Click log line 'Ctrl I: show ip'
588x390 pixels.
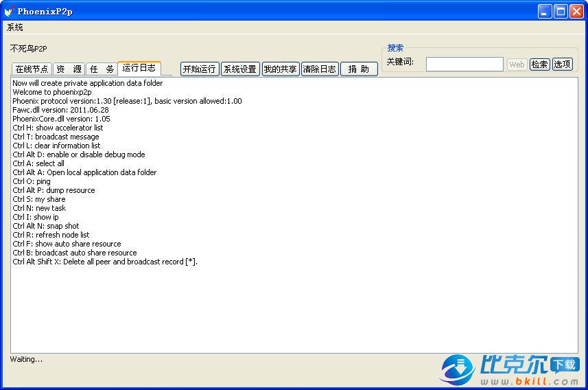click(36, 218)
